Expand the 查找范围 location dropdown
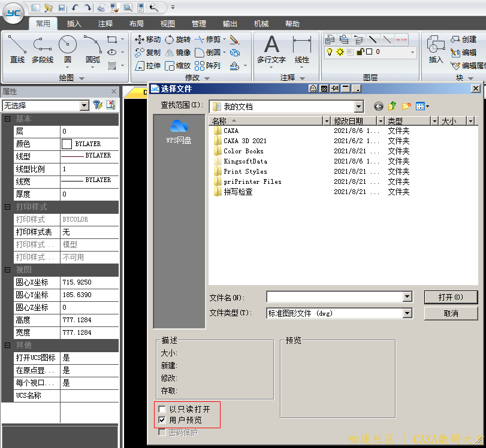The height and width of the screenshot is (448, 486). tap(359, 107)
